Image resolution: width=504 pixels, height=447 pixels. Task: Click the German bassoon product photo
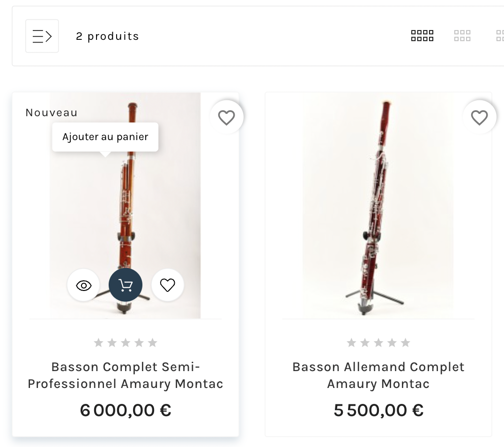point(378,206)
